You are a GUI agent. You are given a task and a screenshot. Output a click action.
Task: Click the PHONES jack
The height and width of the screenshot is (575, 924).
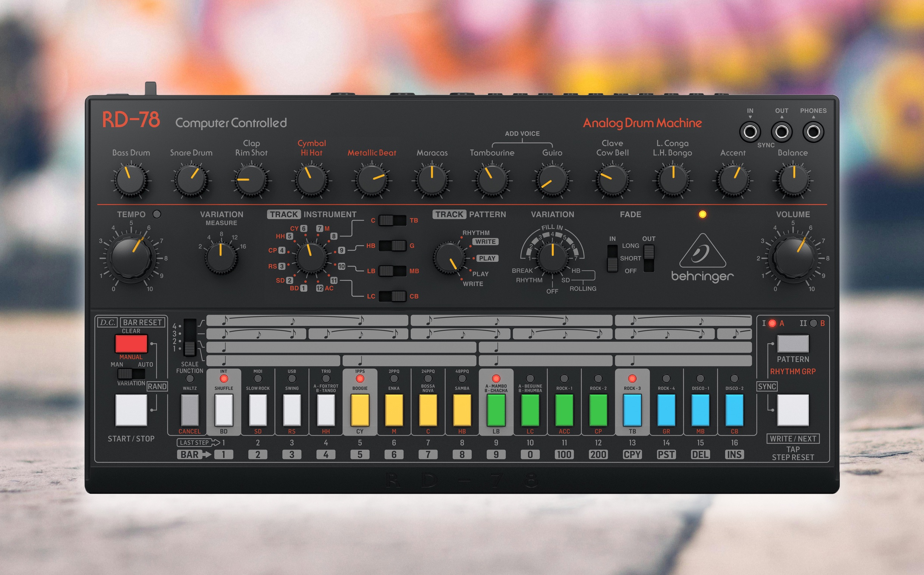tap(813, 132)
